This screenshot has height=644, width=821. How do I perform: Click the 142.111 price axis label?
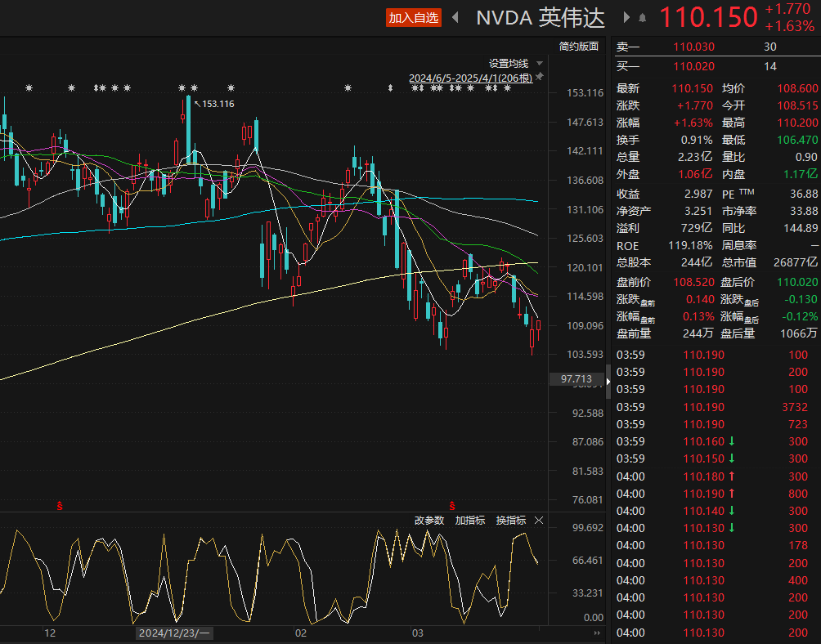point(585,150)
